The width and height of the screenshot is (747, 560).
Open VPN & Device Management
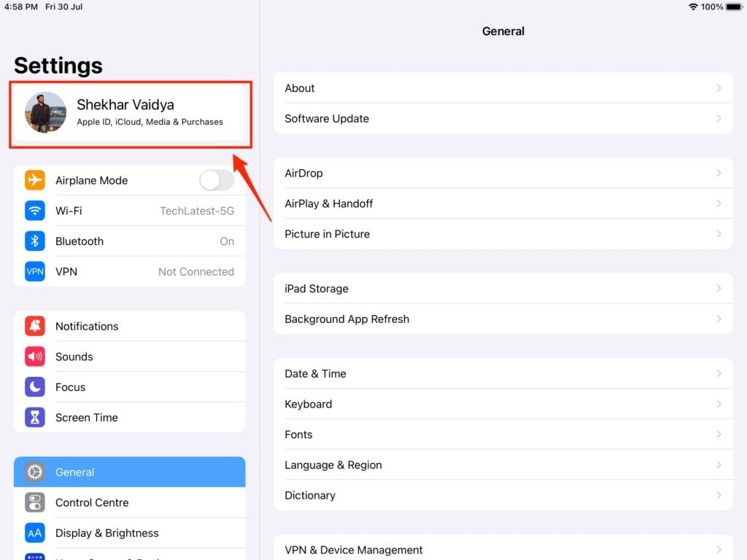(x=503, y=548)
